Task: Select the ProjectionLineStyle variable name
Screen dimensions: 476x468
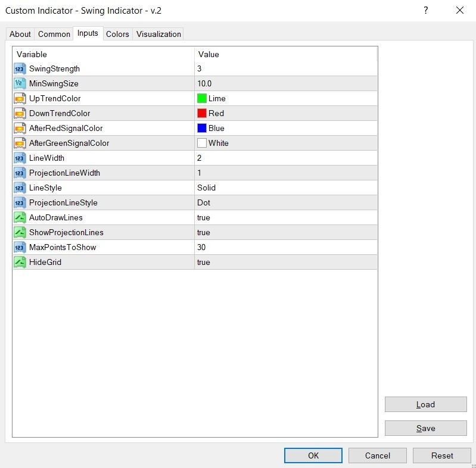Action: (63, 202)
